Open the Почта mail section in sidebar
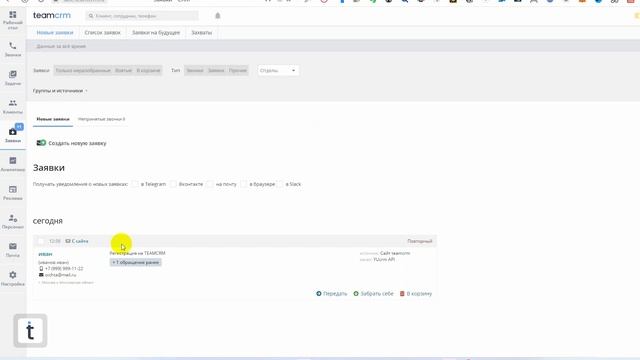 [13, 250]
